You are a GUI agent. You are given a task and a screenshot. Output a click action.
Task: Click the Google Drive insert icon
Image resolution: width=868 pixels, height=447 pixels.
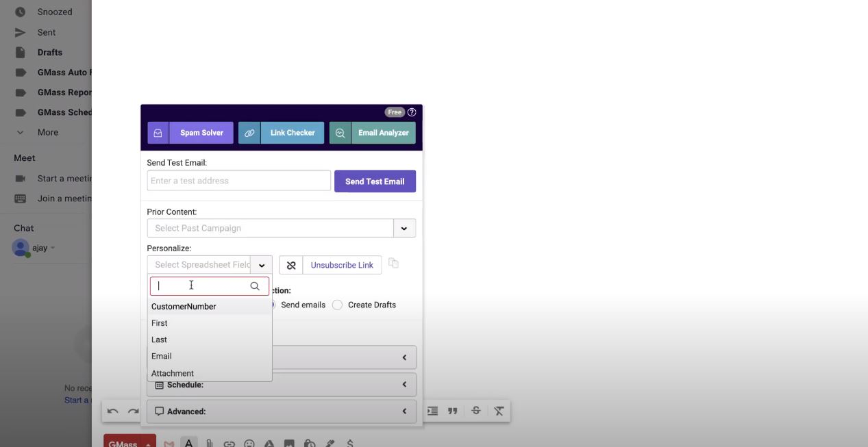coord(269,444)
